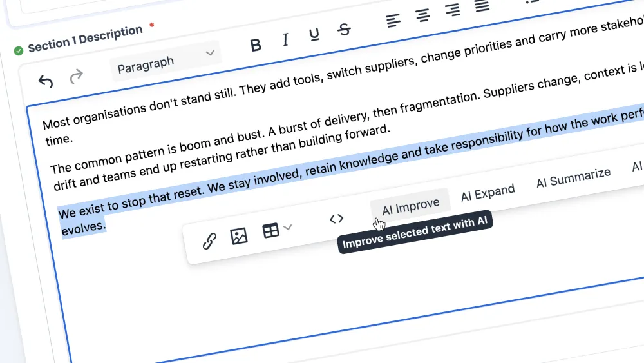Align text left
The image size is (644, 363).
[393, 21]
